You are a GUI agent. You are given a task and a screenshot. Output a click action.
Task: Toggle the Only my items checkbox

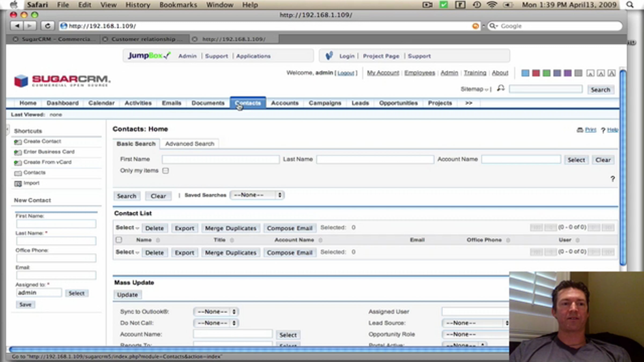(x=166, y=171)
